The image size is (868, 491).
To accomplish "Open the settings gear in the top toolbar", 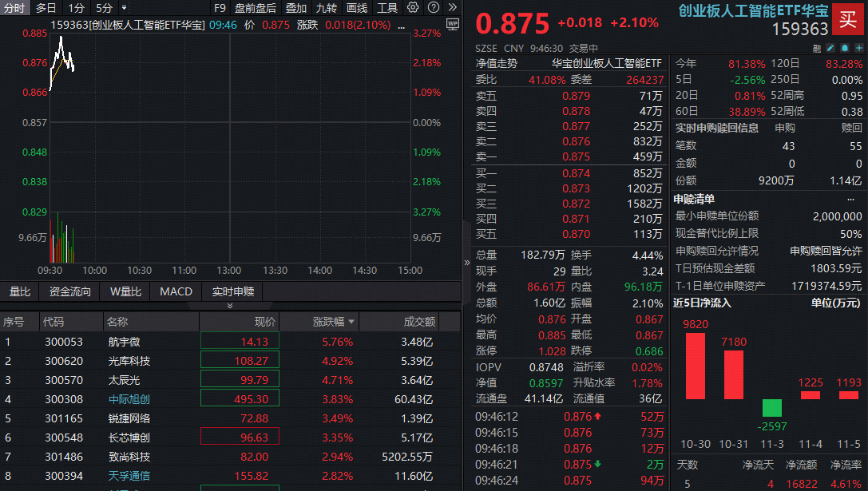I will point(413,8).
